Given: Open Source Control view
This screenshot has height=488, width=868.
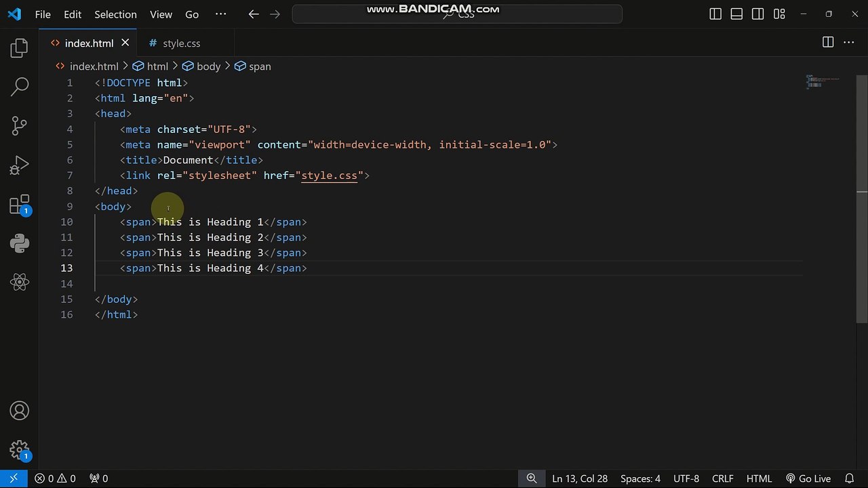Looking at the screenshot, I should coord(19,125).
